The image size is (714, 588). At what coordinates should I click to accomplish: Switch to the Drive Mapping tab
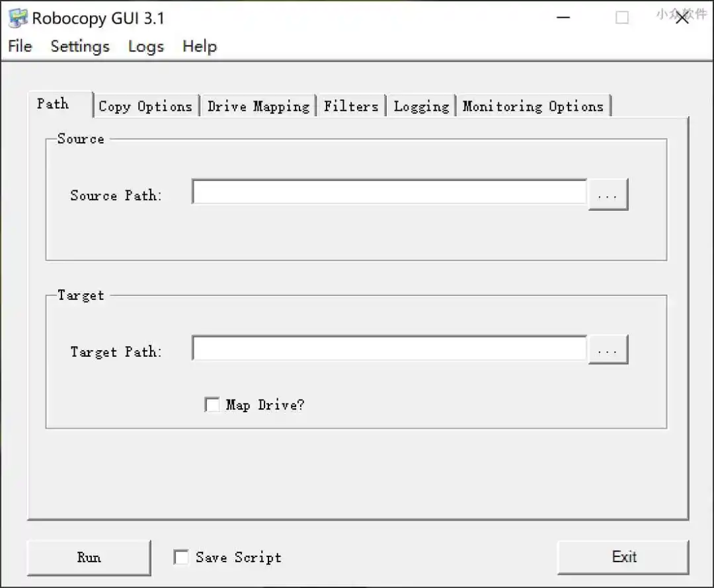click(258, 106)
